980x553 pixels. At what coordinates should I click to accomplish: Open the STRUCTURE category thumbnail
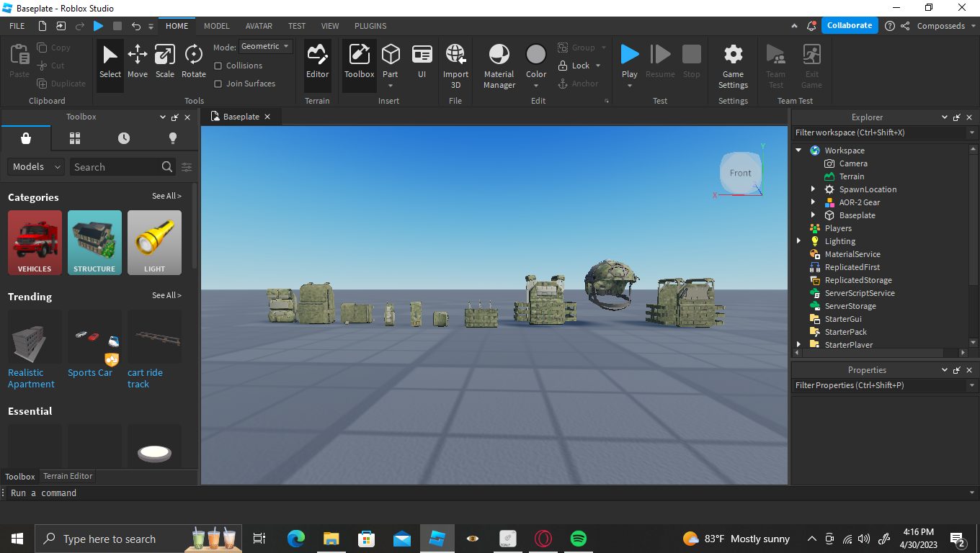click(94, 243)
